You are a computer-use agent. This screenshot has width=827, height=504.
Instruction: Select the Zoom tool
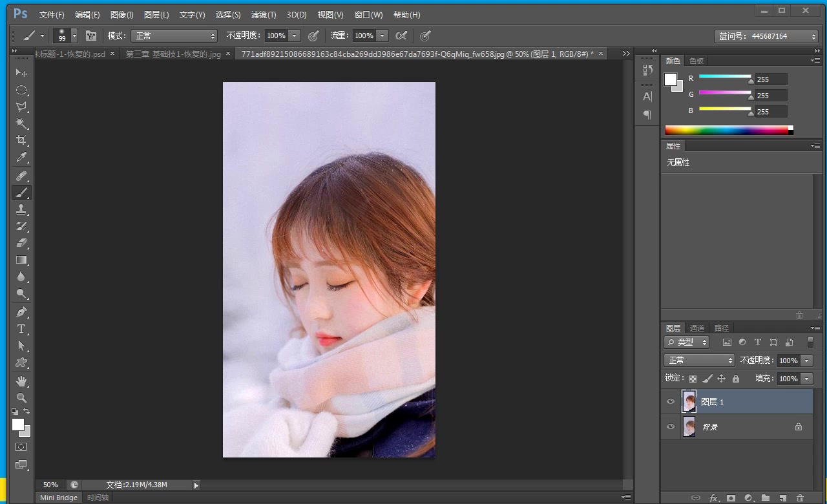click(21, 398)
